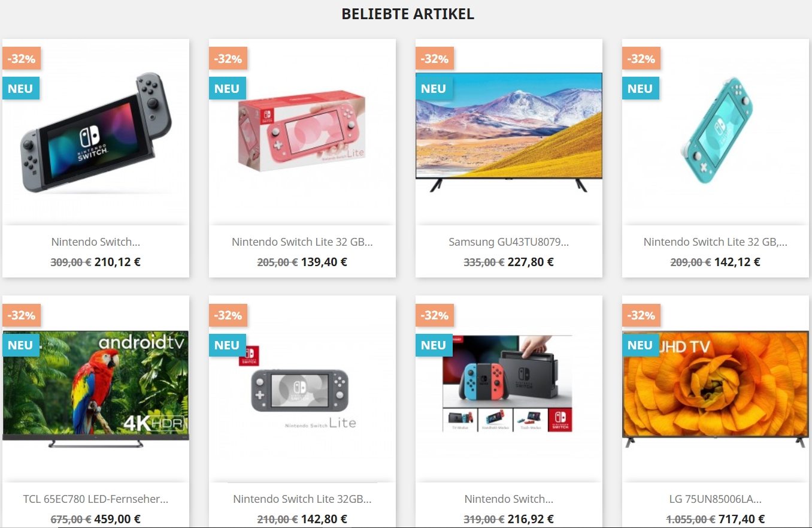Select the BELIEBTE ARTIKEL section heading
Screen dimensions: 812x528
[408, 14]
